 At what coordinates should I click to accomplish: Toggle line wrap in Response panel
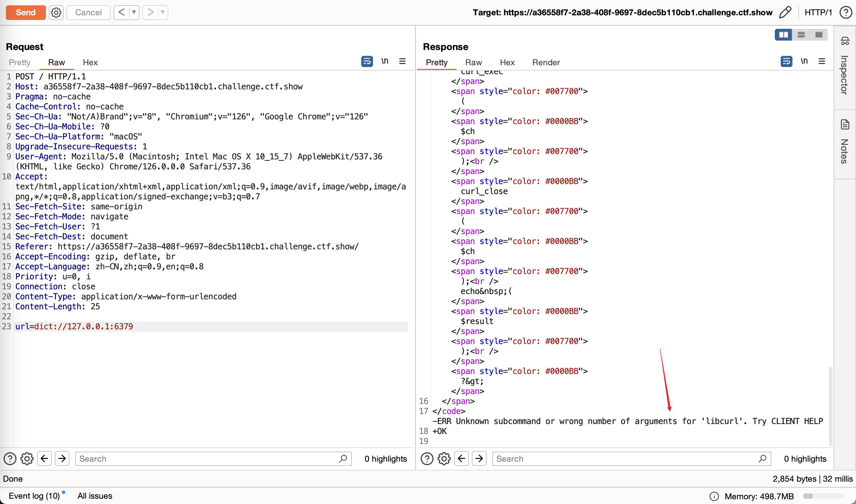pyautogui.click(x=786, y=61)
